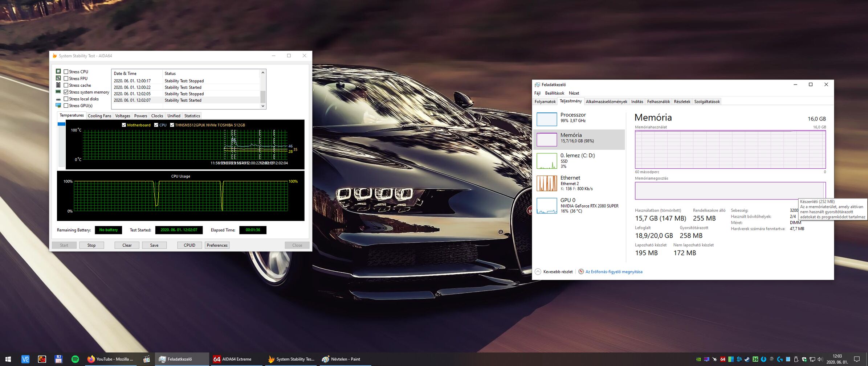Select 0. lemez (C: D:) disk entry
Viewport: 868px width, 366px height.
coord(579,161)
